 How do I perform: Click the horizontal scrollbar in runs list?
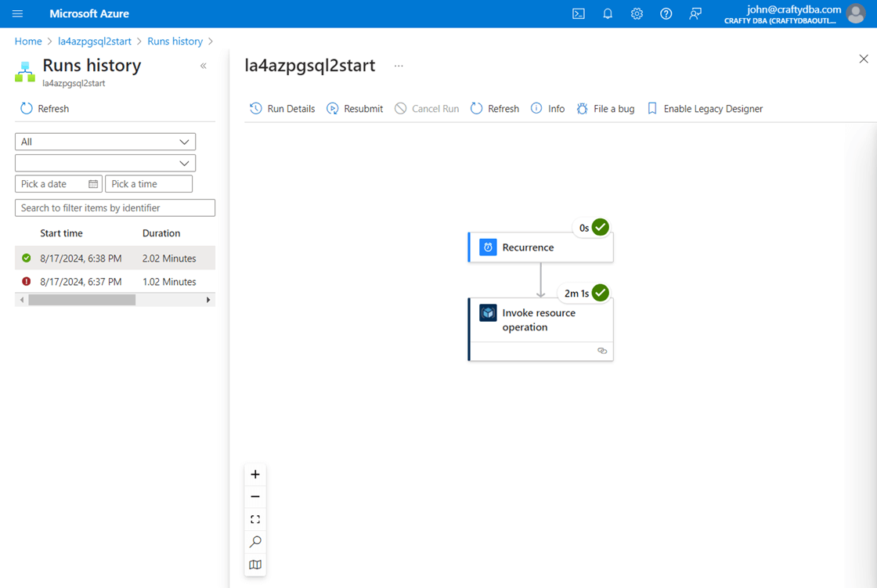point(82,300)
